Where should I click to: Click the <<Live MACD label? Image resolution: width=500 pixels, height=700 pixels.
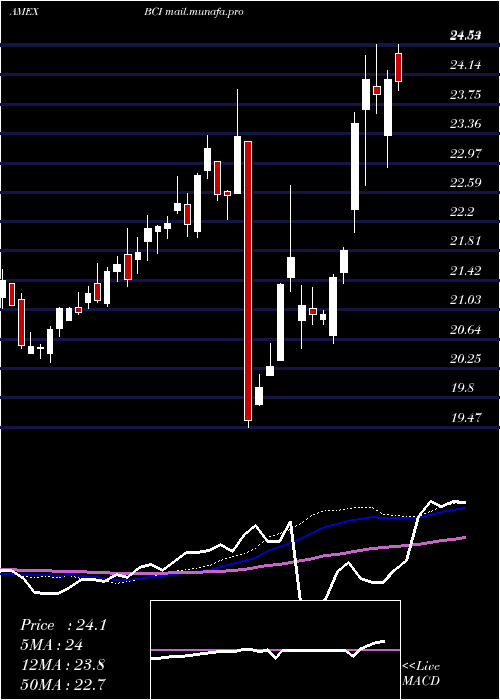pos(421,674)
